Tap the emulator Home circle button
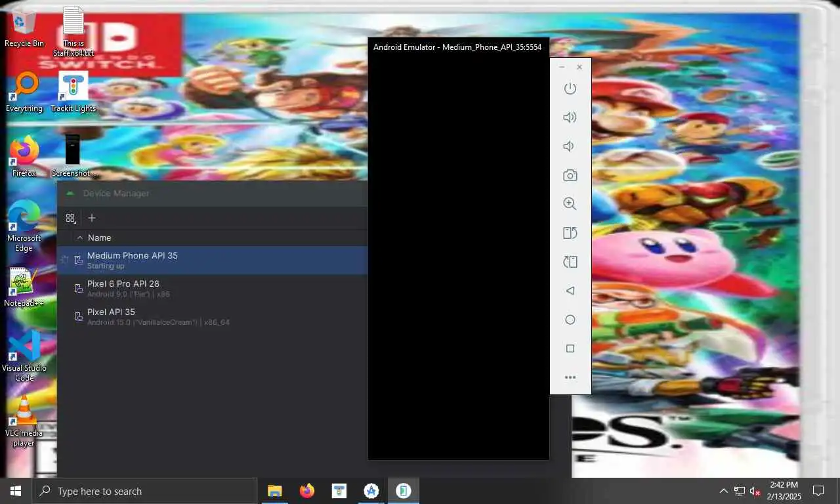The image size is (840, 504). pos(570,320)
